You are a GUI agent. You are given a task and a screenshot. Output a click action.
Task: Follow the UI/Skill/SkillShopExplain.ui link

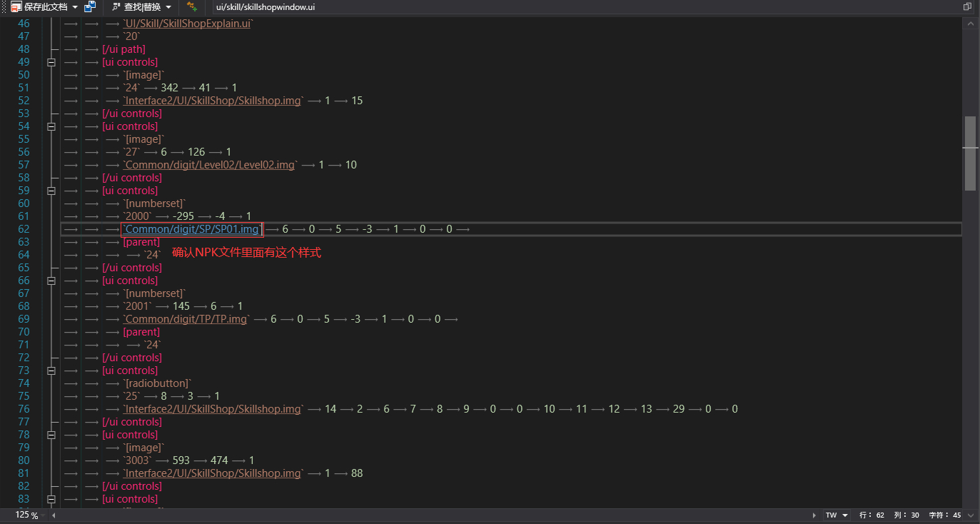click(x=188, y=24)
